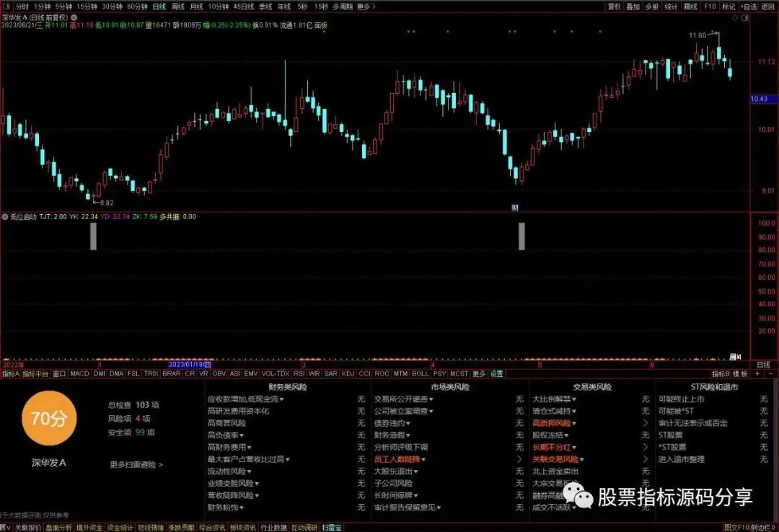Expand 清仓式减持 risk item

point(554,412)
